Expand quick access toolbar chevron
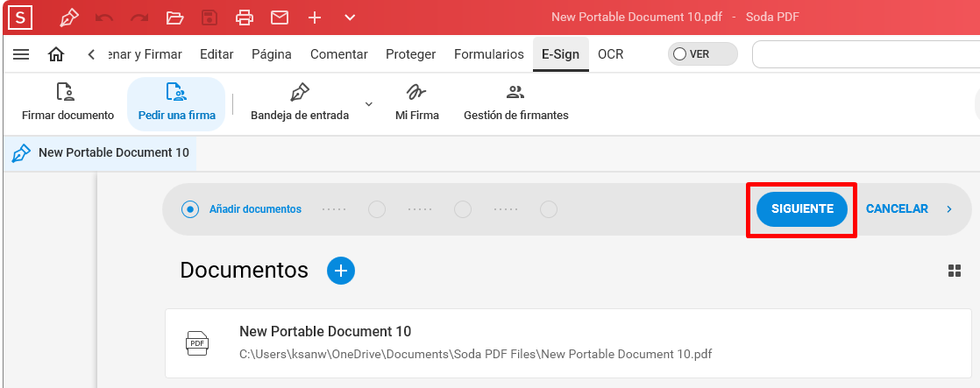 coord(350,18)
